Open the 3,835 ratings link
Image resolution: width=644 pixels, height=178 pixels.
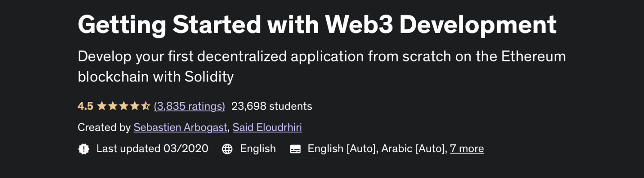tap(189, 106)
